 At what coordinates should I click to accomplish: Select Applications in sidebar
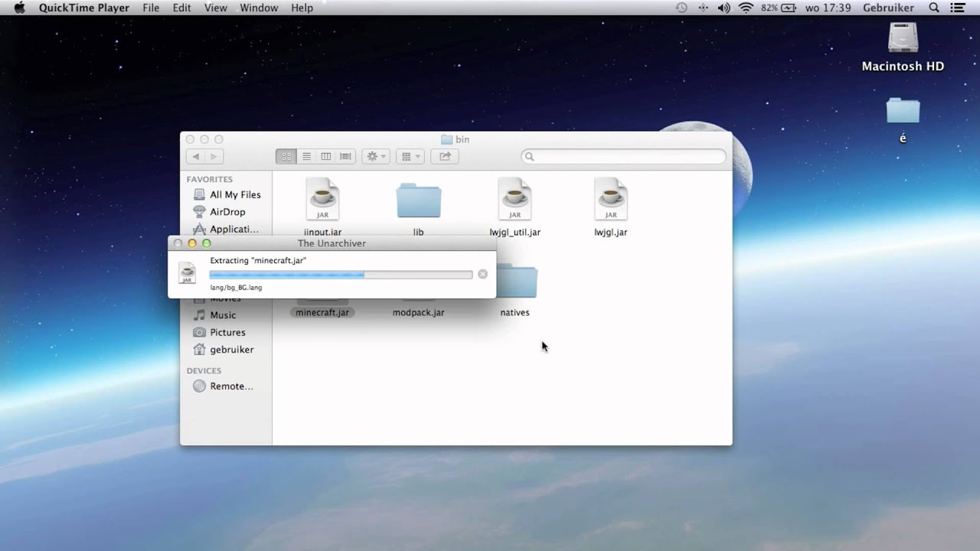tap(227, 229)
